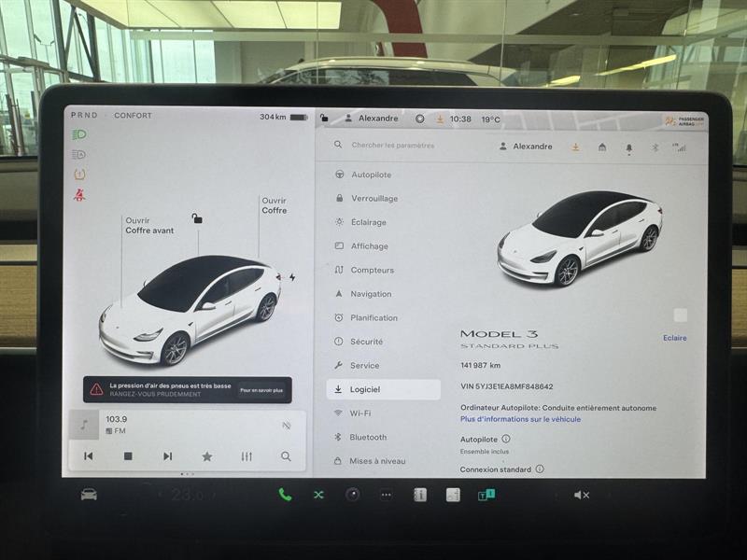The width and height of the screenshot is (747, 560).
Task: Open the audio equalizer settings icon
Action: click(x=247, y=456)
